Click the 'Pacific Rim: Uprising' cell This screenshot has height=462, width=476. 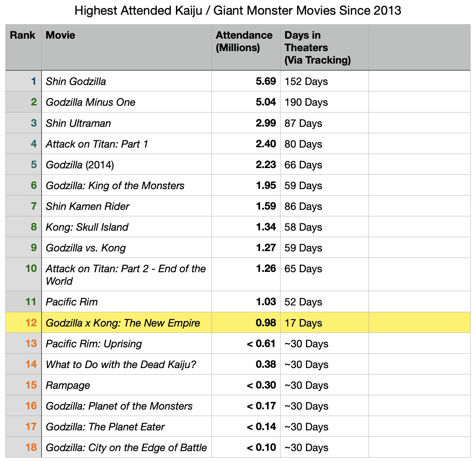pyautogui.click(x=127, y=343)
